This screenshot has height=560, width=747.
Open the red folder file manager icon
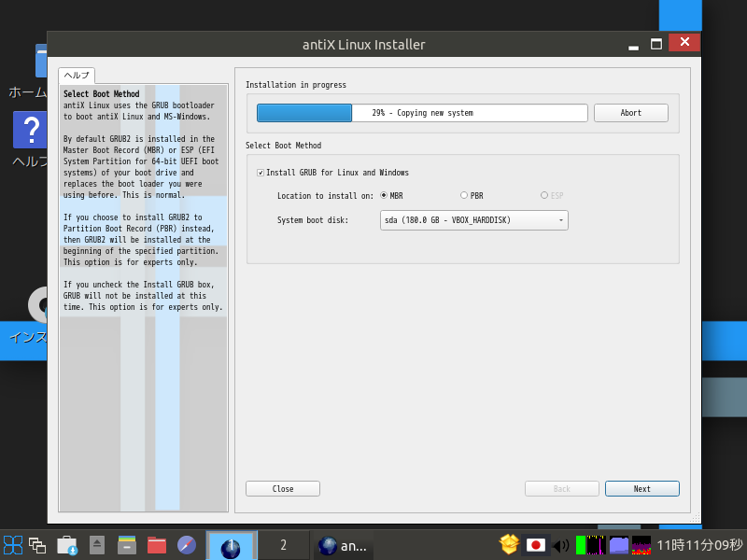(156, 545)
